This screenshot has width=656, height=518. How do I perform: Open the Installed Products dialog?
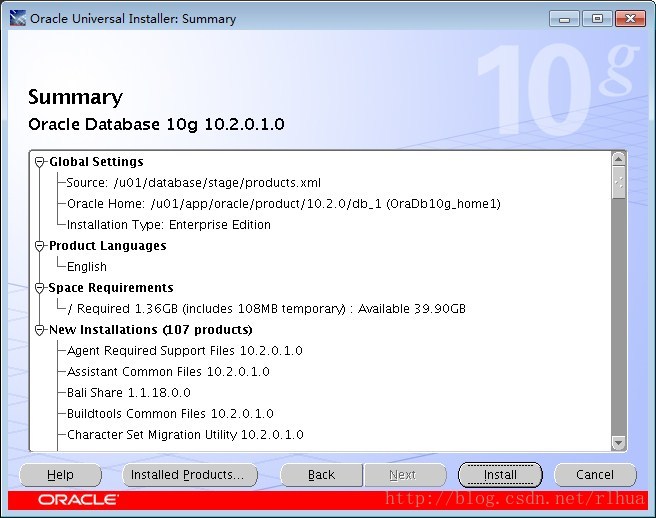pyautogui.click(x=190, y=475)
